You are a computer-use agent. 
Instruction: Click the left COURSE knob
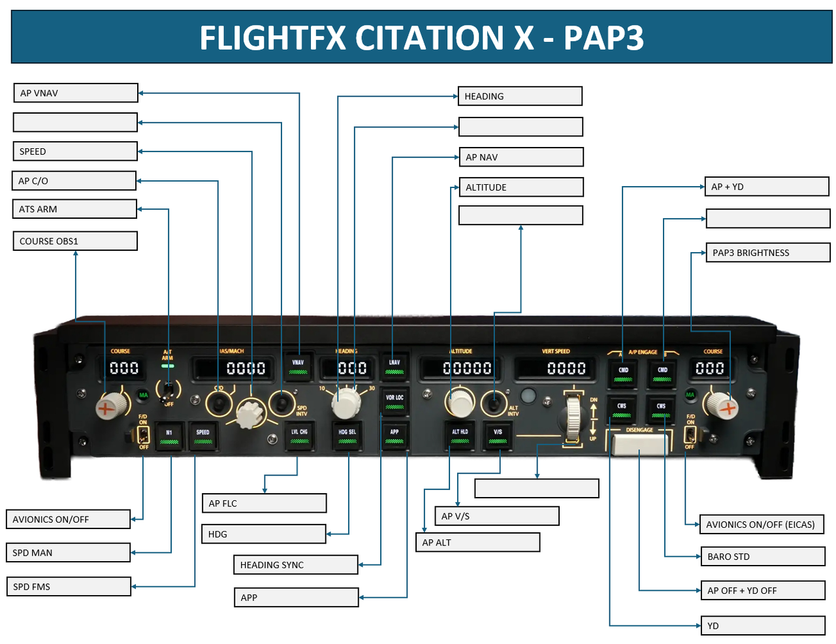pos(111,406)
